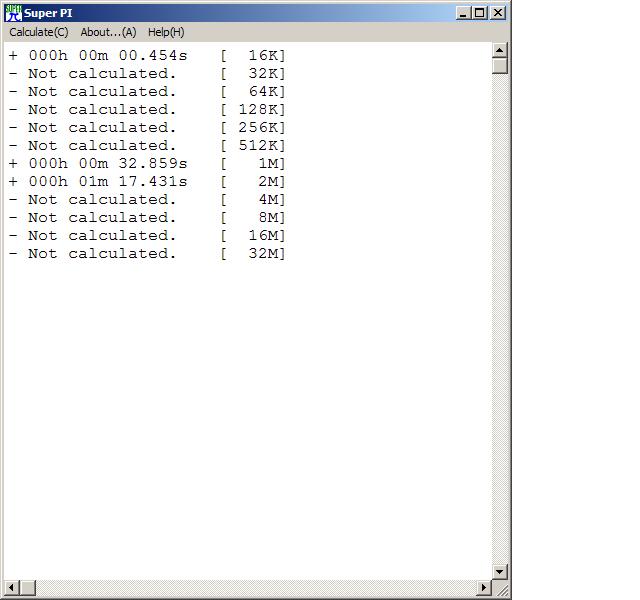
Task: Click the horizontal scrollbar right arrow
Action: (x=484, y=588)
